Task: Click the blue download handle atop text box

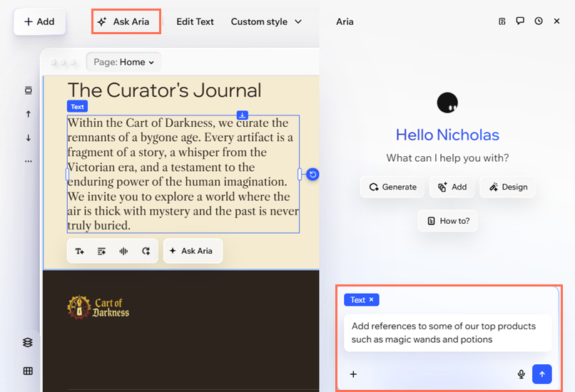Action: 242,115
